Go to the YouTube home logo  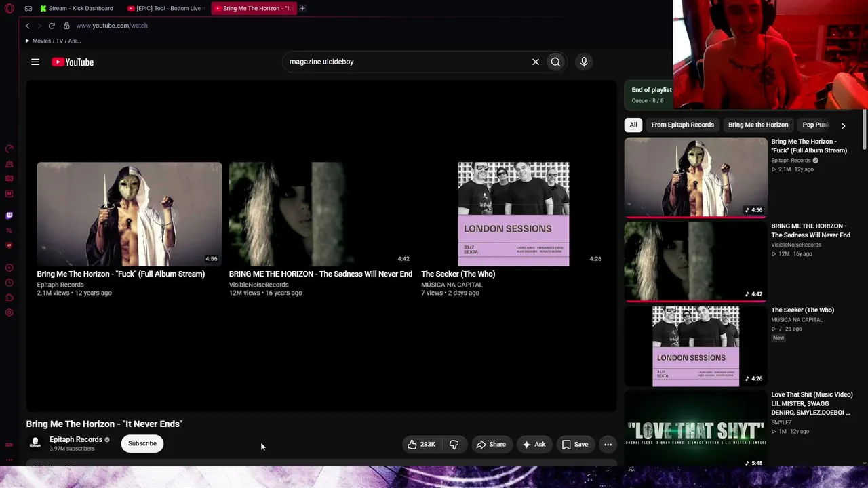pos(73,62)
